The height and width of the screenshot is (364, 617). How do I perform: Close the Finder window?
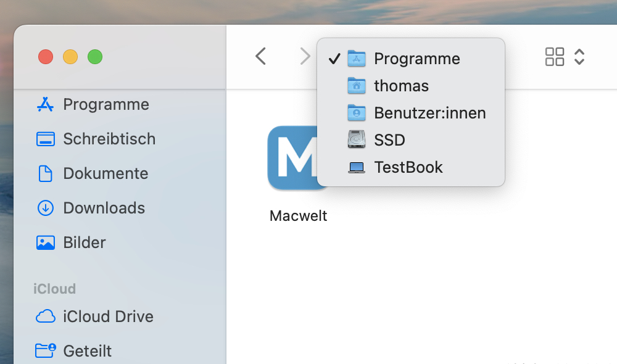pyautogui.click(x=46, y=57)
